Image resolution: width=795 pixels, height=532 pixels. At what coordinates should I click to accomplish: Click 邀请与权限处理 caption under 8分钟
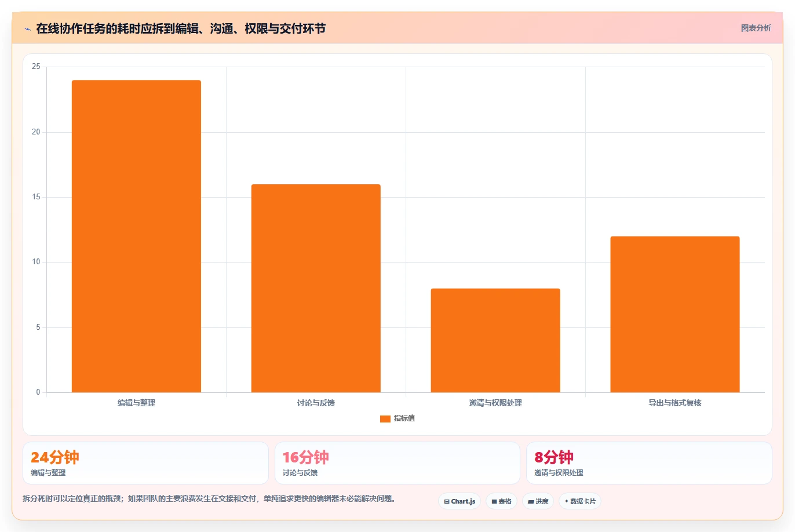click(559, 473)
